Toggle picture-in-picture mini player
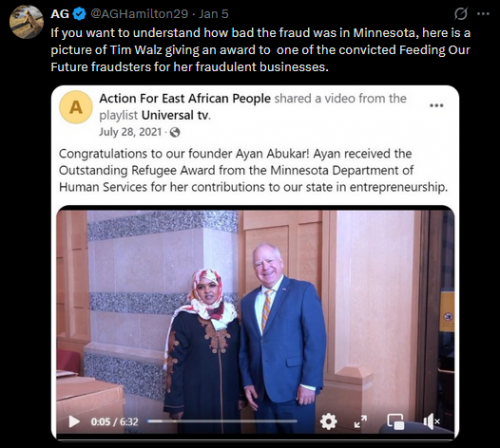 tap(396, 422)
